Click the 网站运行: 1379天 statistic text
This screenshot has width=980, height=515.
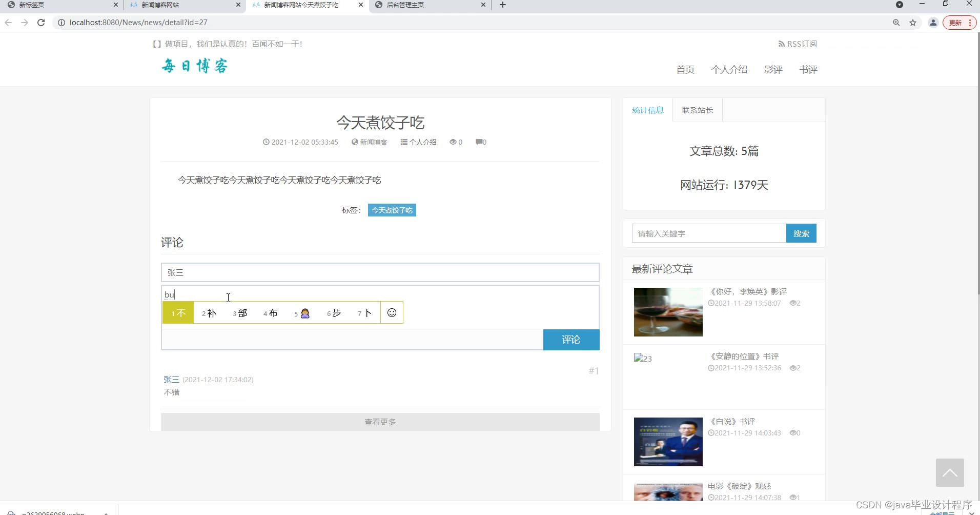(724, 185)
